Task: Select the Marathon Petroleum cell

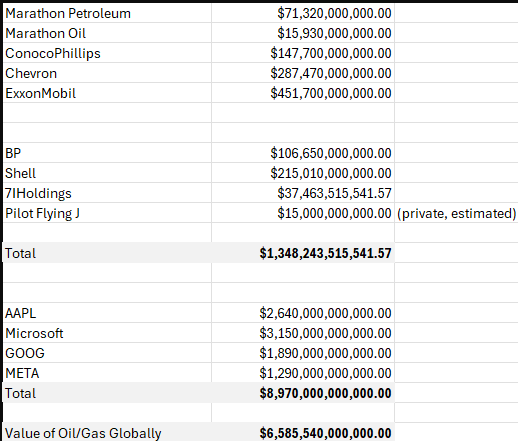Action: click(x=107, y=13)
